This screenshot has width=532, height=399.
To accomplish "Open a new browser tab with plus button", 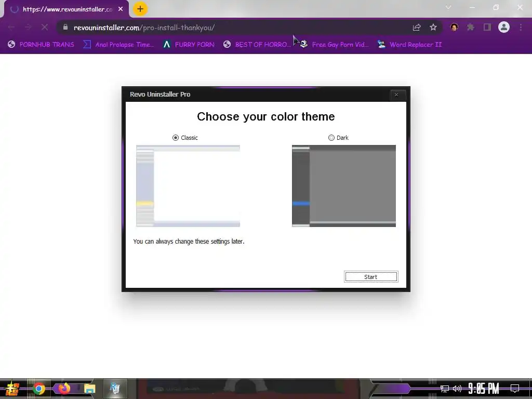I will pyautogui.click(x=140, y=9).
